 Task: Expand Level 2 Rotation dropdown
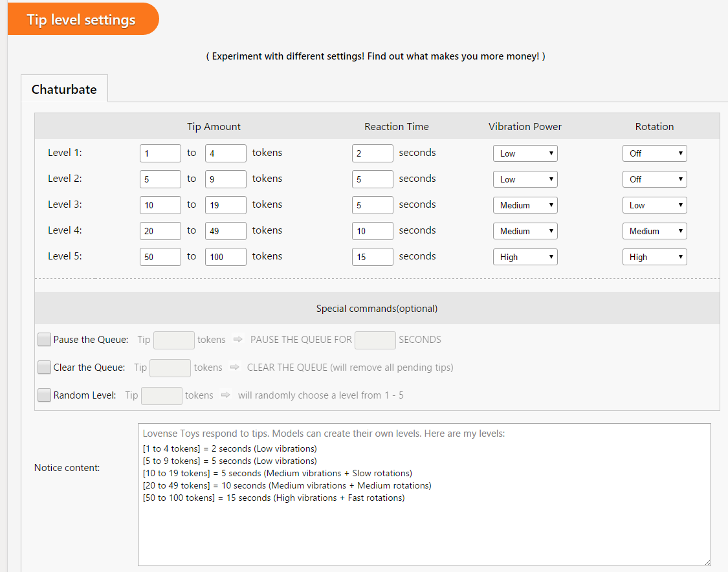click(x=655, y=179)
